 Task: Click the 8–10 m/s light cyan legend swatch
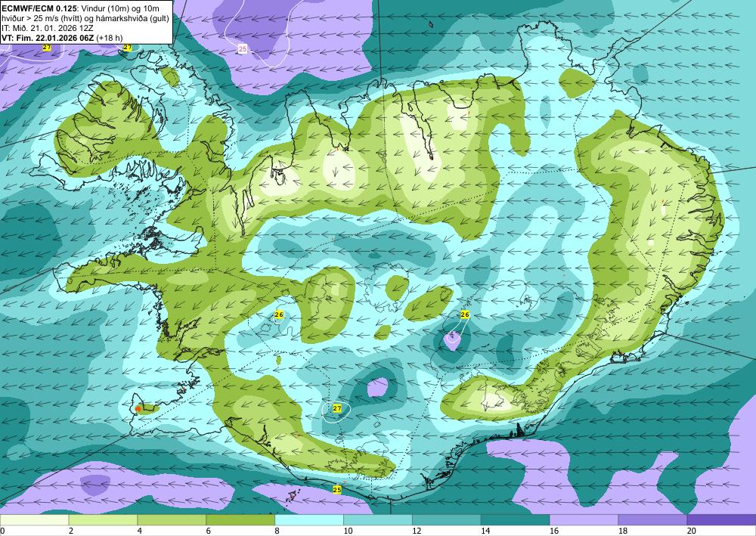point(309,520)
